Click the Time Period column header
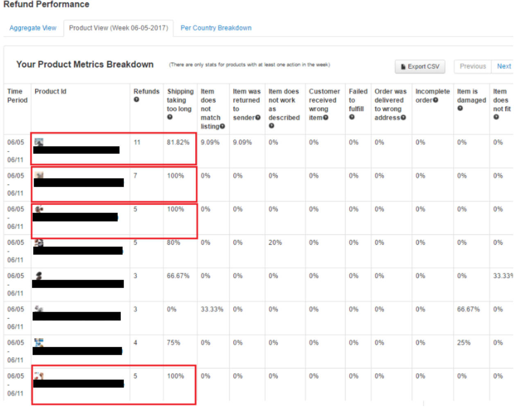Screen dimensions: 532x411 coord(17,96)
